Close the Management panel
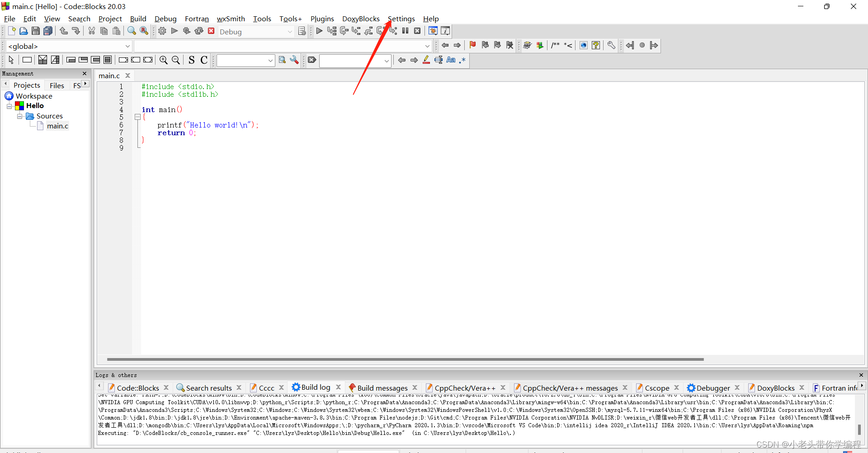 [x=85, y=73]
